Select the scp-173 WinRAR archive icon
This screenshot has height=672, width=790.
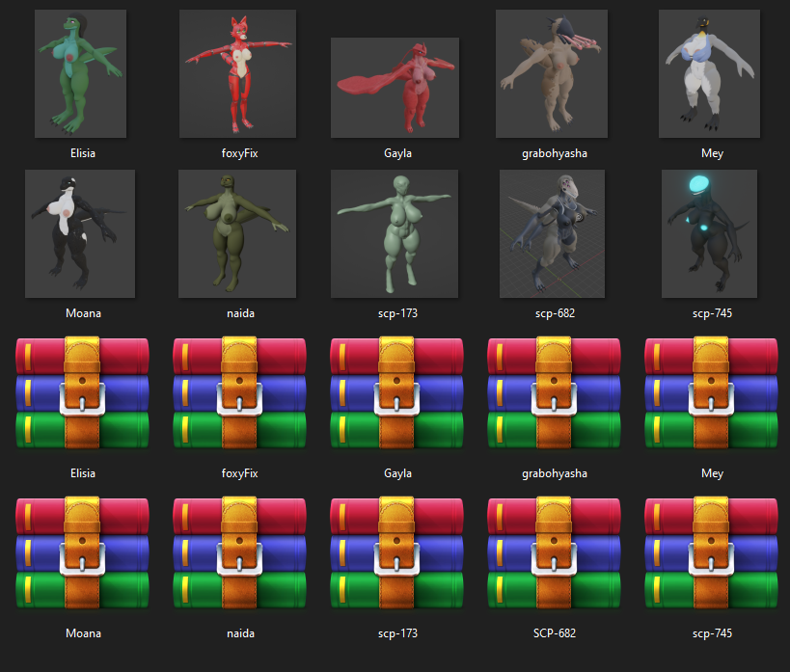click(396, 552)
